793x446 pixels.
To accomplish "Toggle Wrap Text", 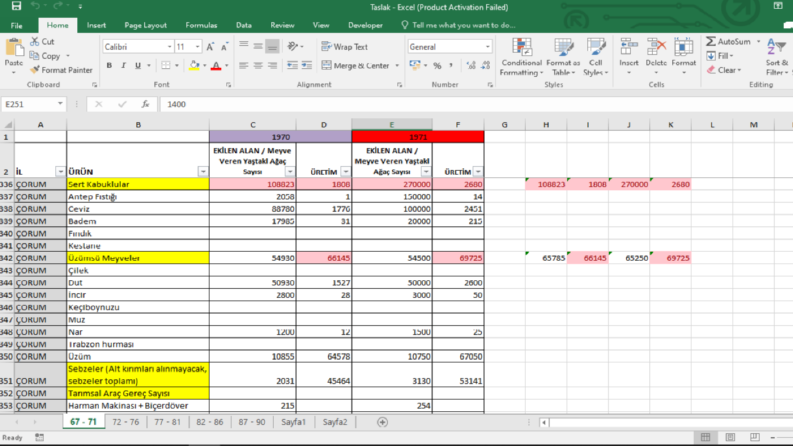I will point(344,47).
